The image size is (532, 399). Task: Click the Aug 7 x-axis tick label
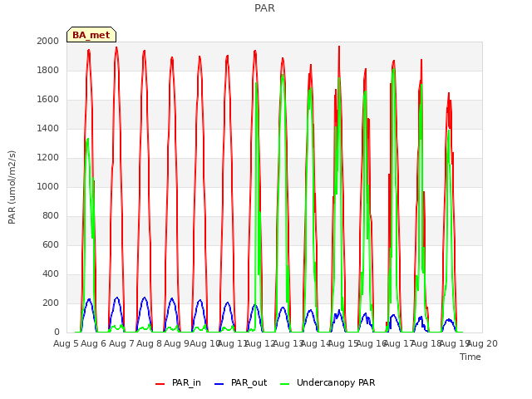(121, 343)
